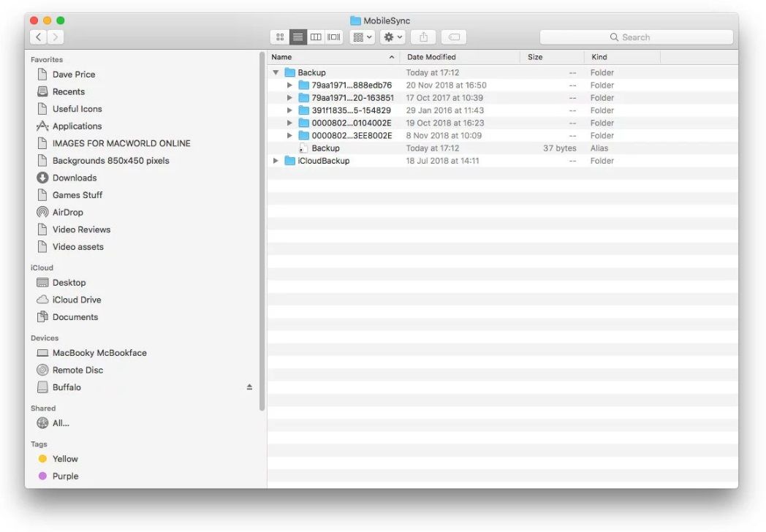Click the Video assets folder icon
766x532 pixels.
tap(42, 247)
